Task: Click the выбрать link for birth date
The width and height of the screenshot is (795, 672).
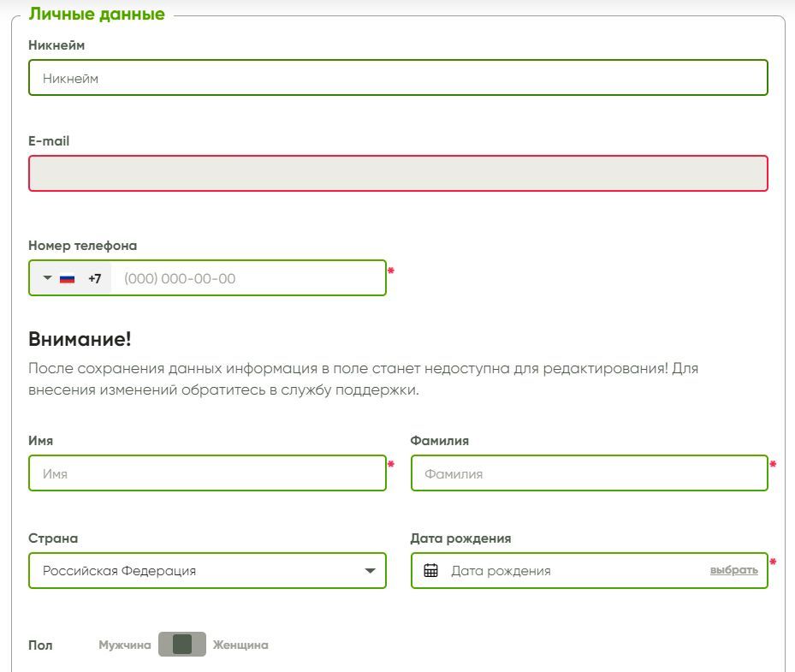Action: (733, 570)
